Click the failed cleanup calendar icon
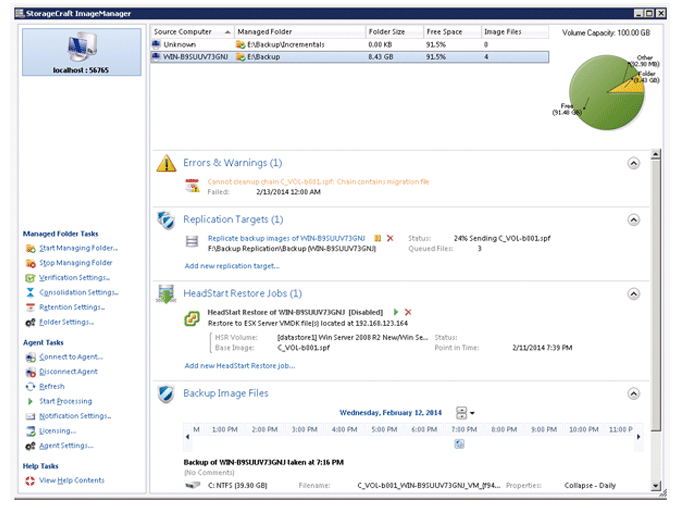The width and height of the screenshot is (673, 508). point(192,186)
